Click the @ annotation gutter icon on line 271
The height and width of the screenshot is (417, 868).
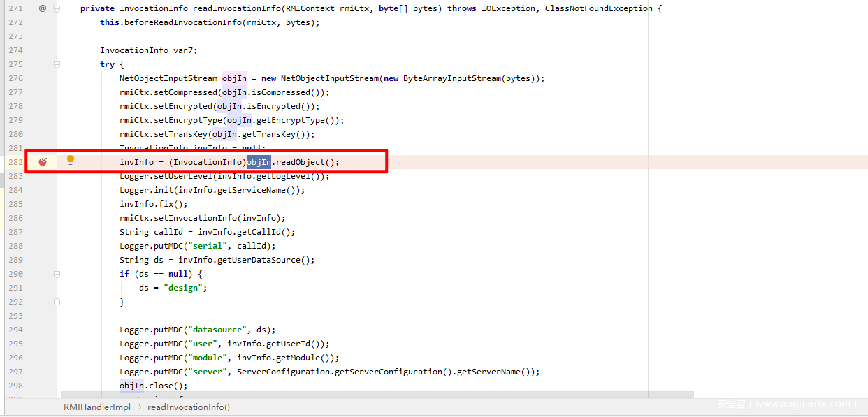tap(43, 8)
